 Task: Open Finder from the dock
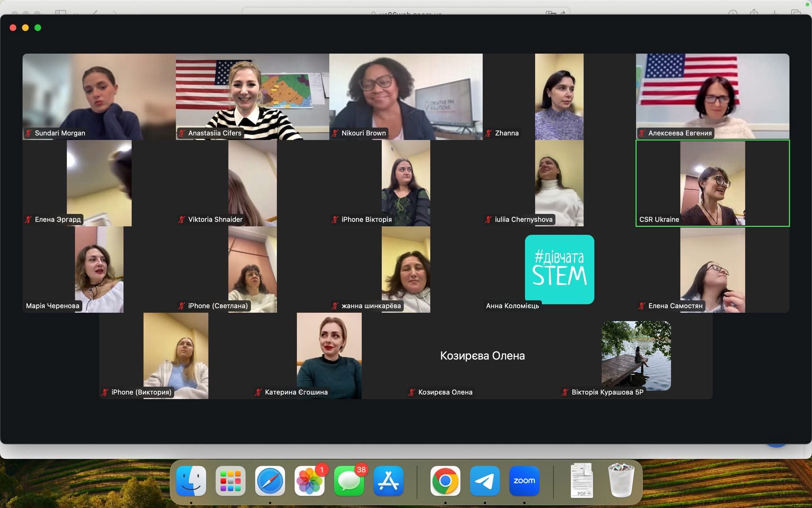point(191,481)
